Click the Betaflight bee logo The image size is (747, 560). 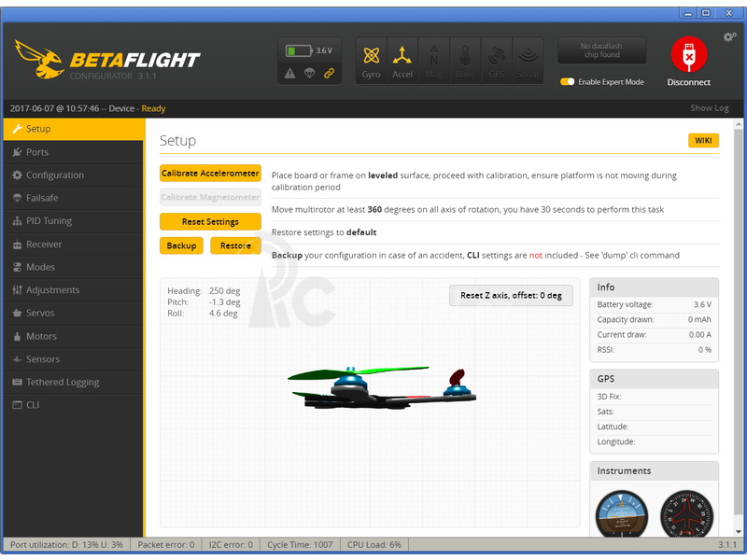pos(39,59)
